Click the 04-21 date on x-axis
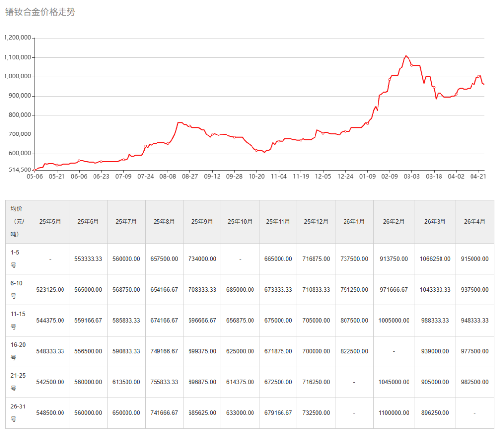This screenshot has width=504, height=439. click(x=478, y=176)
